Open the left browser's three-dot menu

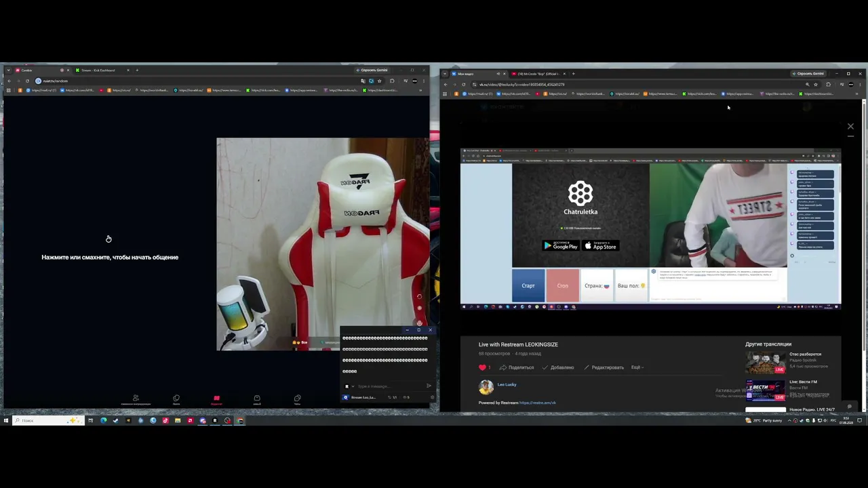[x=424, y=81]
